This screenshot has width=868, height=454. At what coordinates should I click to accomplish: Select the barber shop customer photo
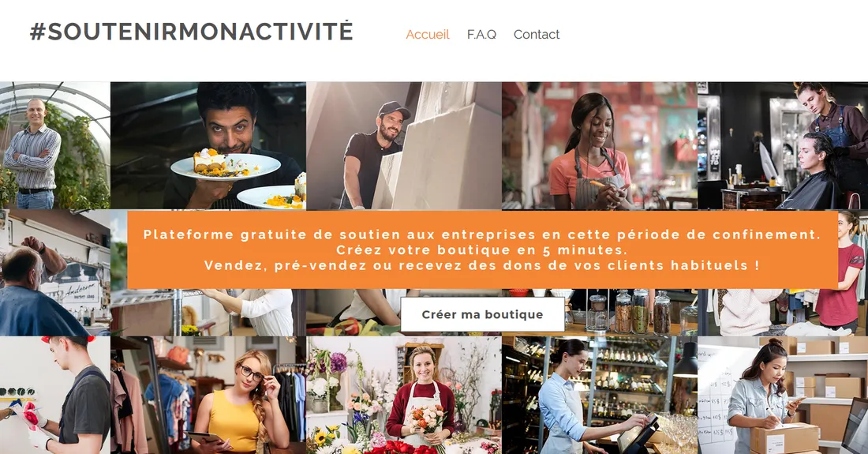[x=54, y=273]
